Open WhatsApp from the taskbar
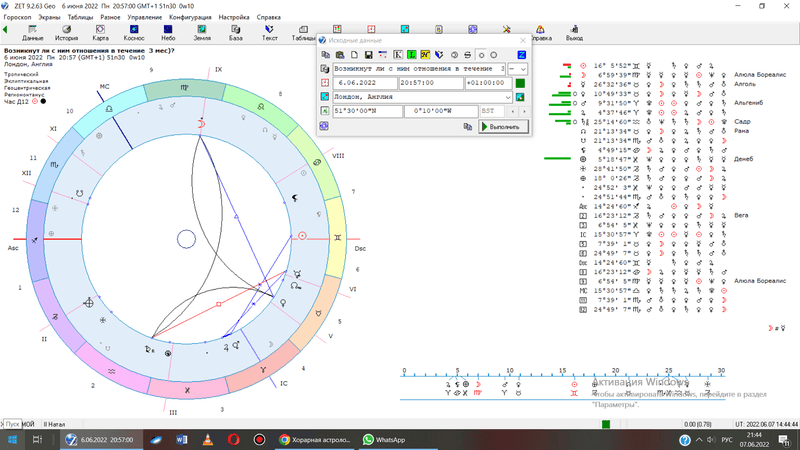The image size is (800, 450). [x=385, y=439]
